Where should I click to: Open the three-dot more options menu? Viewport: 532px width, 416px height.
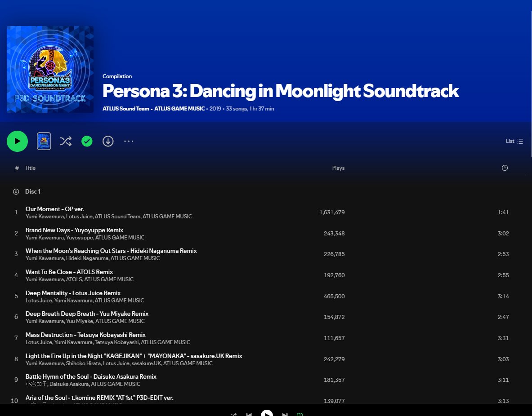(129, 141)
